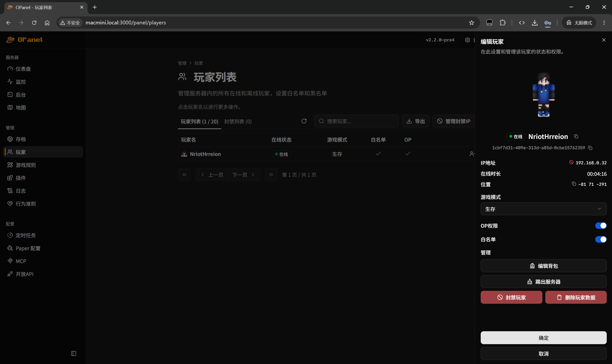This screenshot has height=364, width=612.
Task: Open the 游戏模式 dropdown showing 生存
Action: click(544, 209)
